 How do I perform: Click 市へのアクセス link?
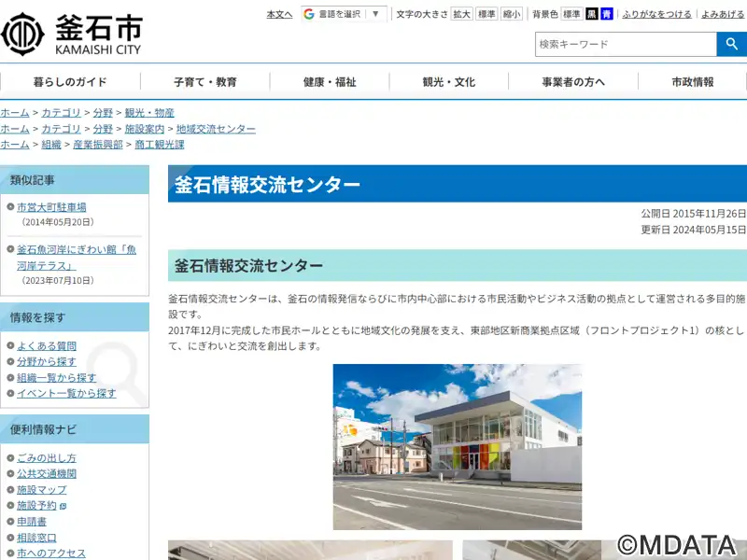(51, 553)
